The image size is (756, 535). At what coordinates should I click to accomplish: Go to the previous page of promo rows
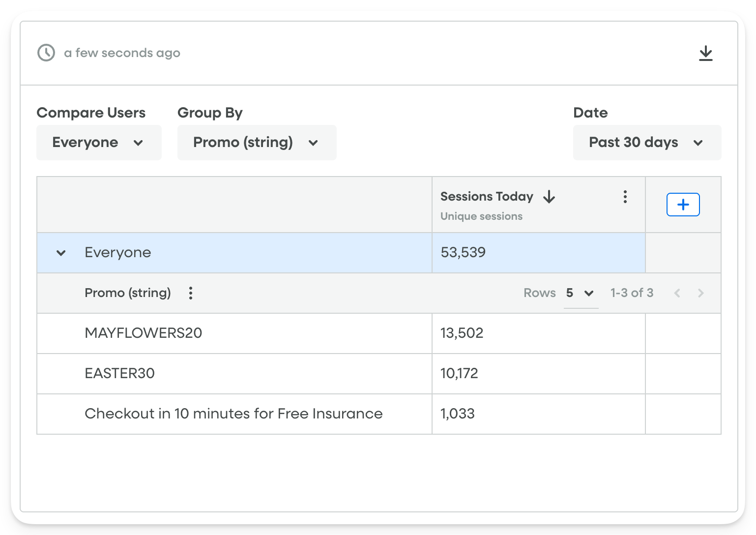[677, 293]
